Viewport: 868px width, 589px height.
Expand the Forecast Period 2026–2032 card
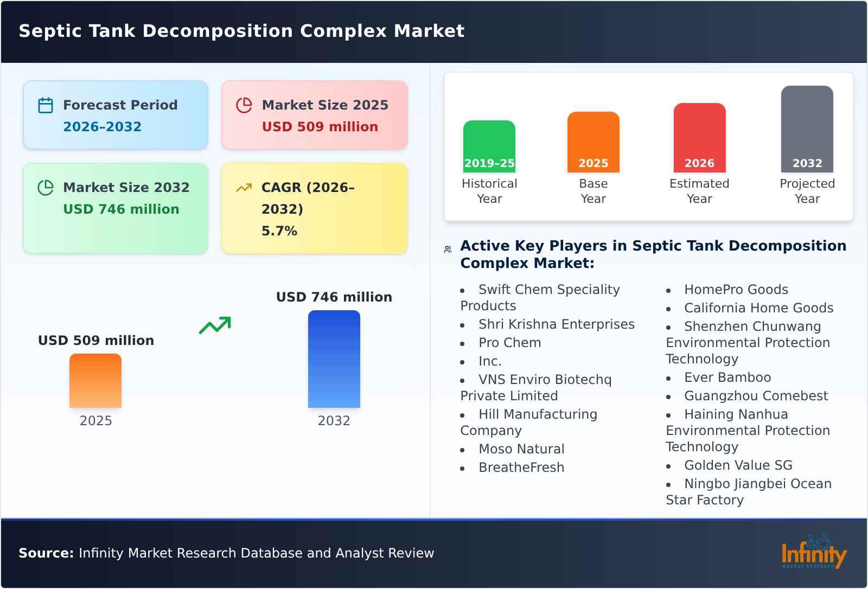pyautogui.click(x=116, y=114)
